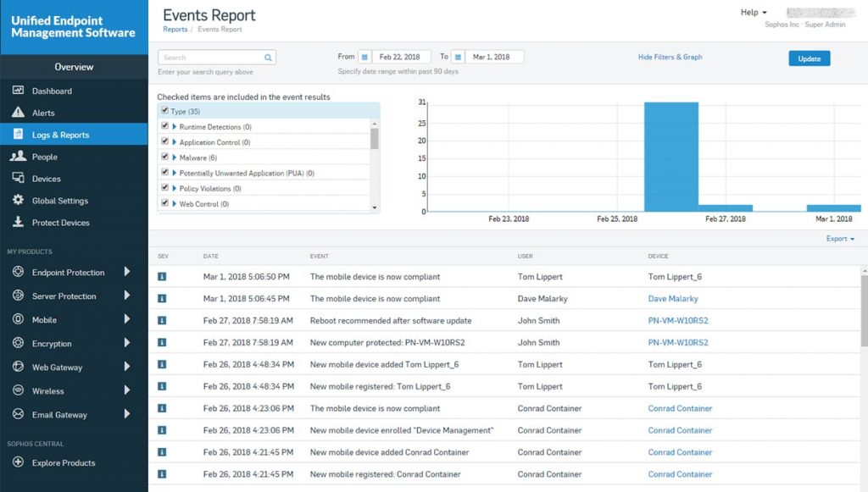
Task: Open the Dashboard page
Action: coord(53,91)
